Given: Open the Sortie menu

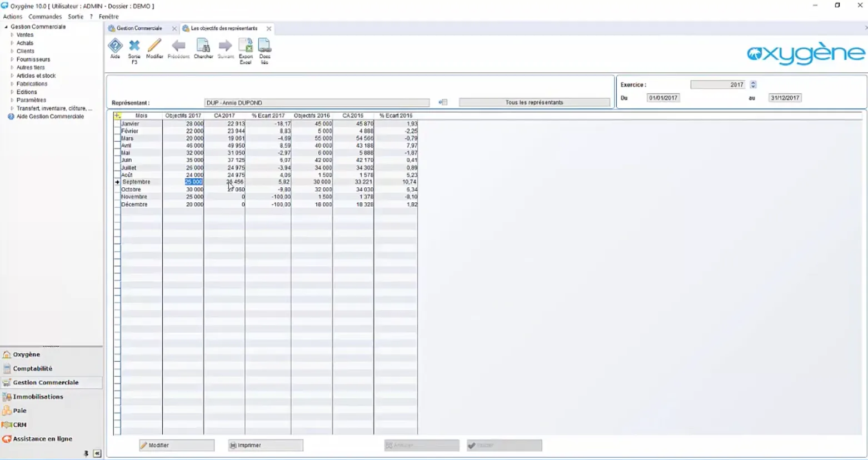Looking at the screenshot, I should pos(76,17).
